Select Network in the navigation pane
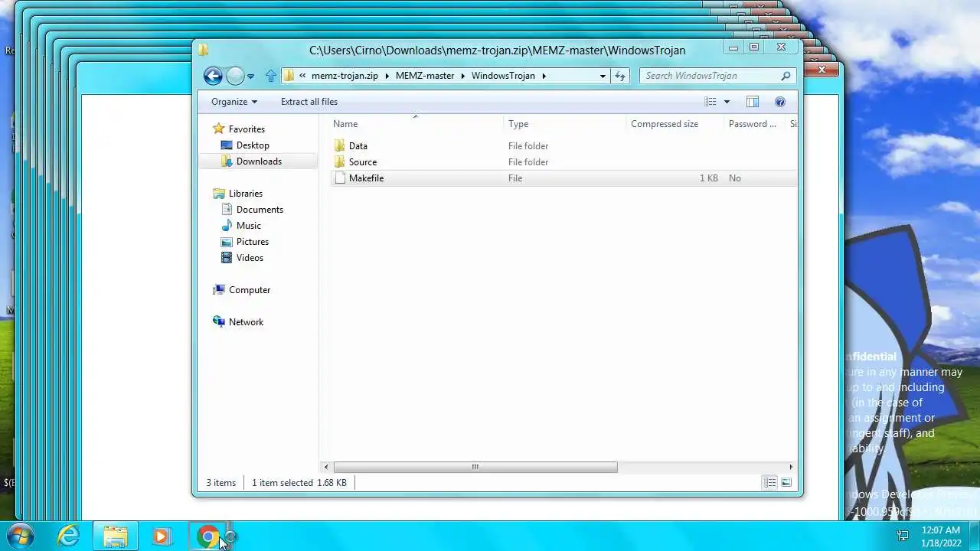This screenshot has height=551, width=980. pos(246,322)
